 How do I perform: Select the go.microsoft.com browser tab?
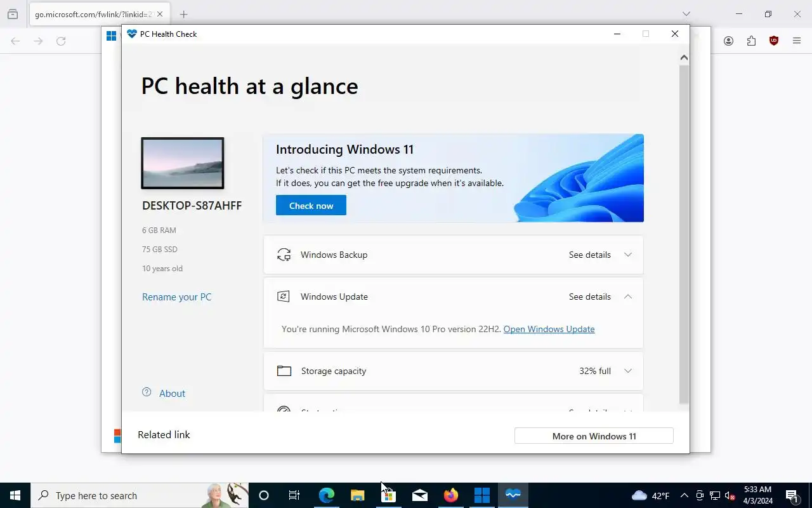[x=93, y=14]
